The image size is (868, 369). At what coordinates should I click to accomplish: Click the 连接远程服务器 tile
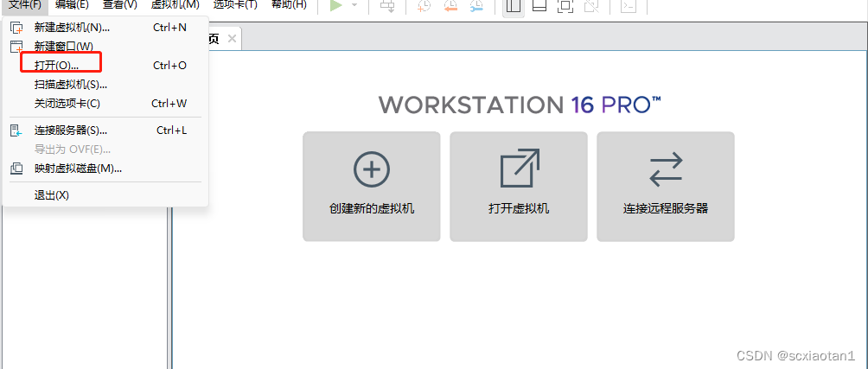click(666, 187)
